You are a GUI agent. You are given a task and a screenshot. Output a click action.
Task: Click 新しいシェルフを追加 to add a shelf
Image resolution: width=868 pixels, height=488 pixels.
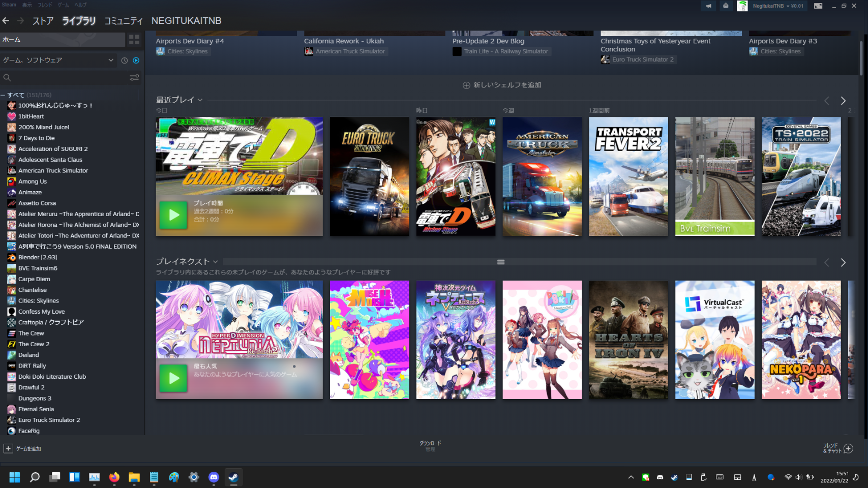point(502,85)
